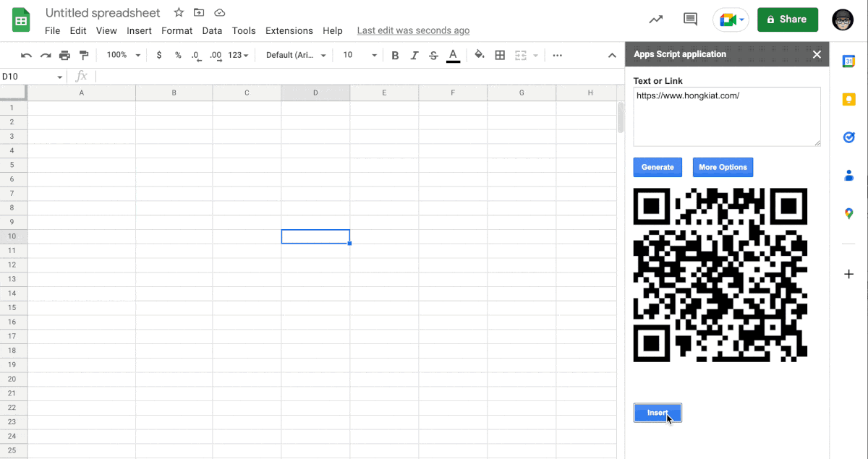
Task: Open more number formats 123 dropdown
Action: pyautogui.click(x=238, y=55)
